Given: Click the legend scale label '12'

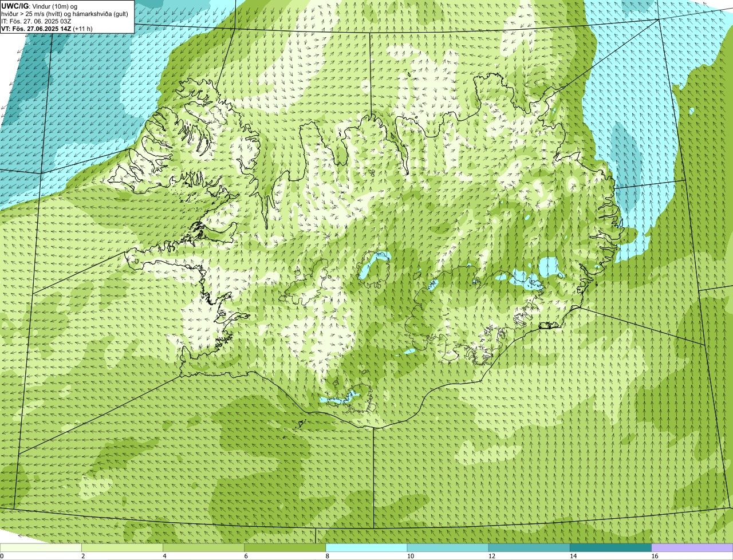Looking at the screenshot, I should (491, 556).
